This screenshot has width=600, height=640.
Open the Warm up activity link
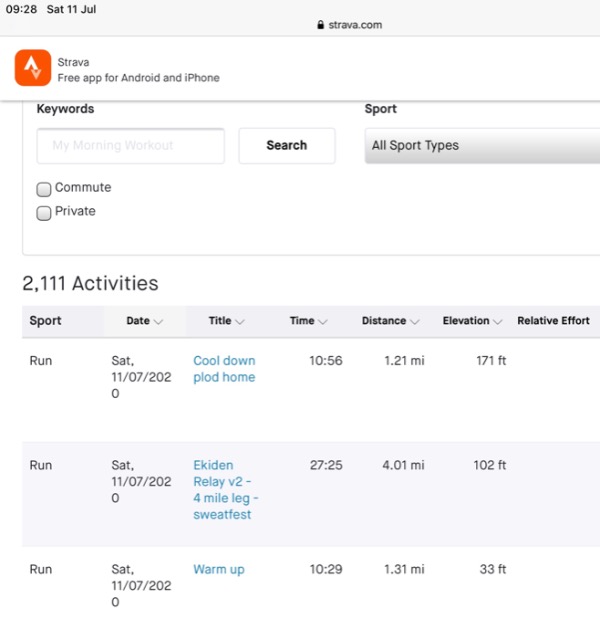pyautogui.click(x=219, y=569)
